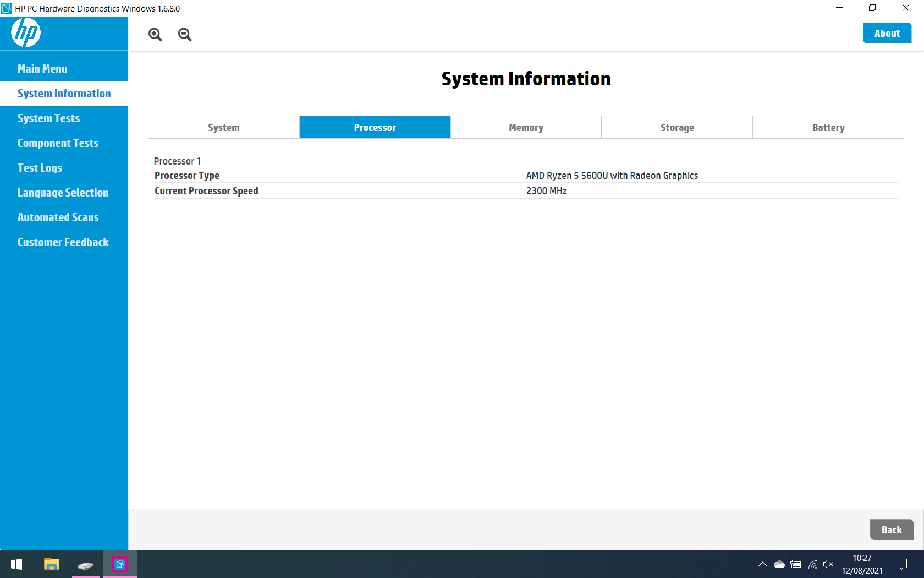
Task: Open Component Tests in the sidebar
Action: [x=64, y=143]
